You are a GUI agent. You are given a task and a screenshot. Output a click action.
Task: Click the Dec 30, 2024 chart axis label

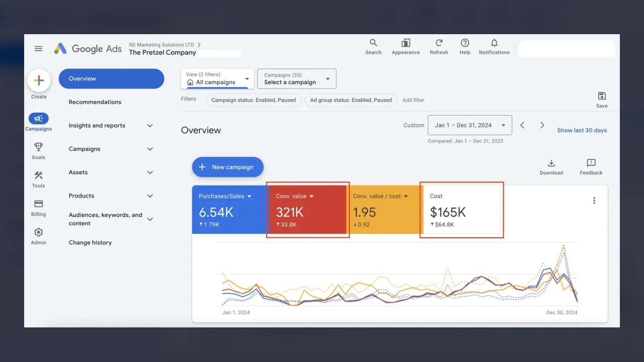[x=562, y=313]
